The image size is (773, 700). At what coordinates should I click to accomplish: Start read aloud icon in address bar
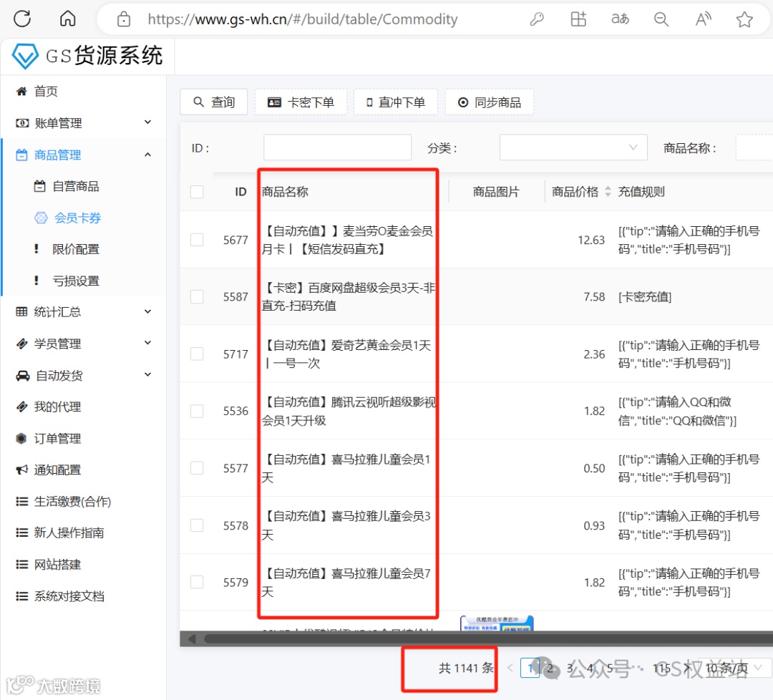704,19
